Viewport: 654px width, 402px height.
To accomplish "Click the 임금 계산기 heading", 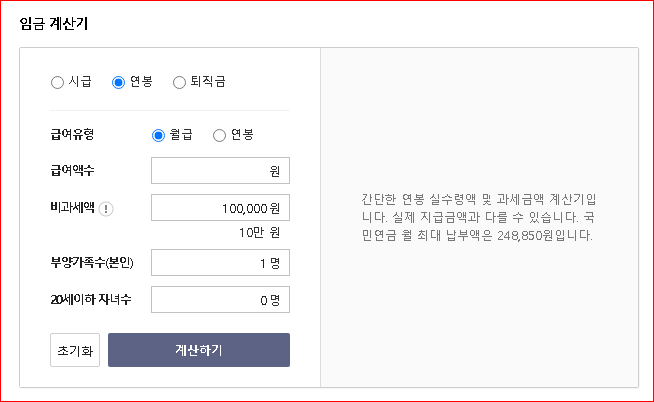I will coord(54,23).
